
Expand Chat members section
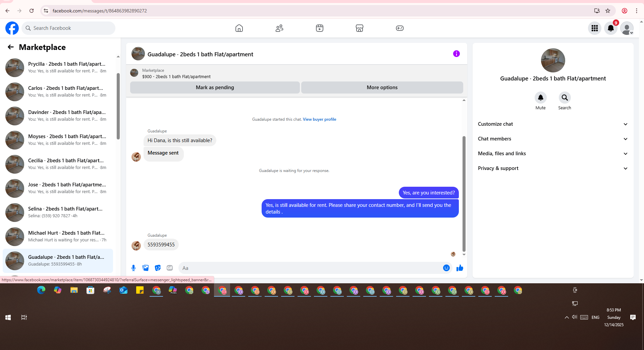click(553, 139)
